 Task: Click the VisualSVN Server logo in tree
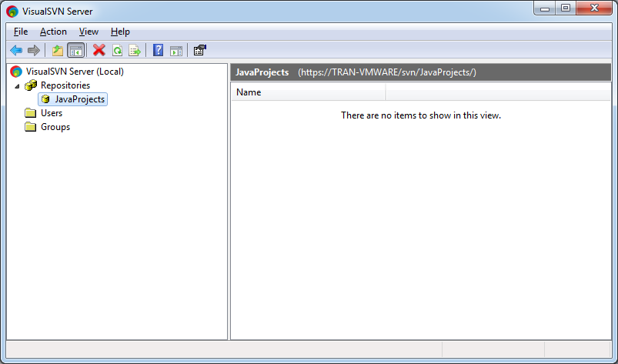(x=16, y=72)
